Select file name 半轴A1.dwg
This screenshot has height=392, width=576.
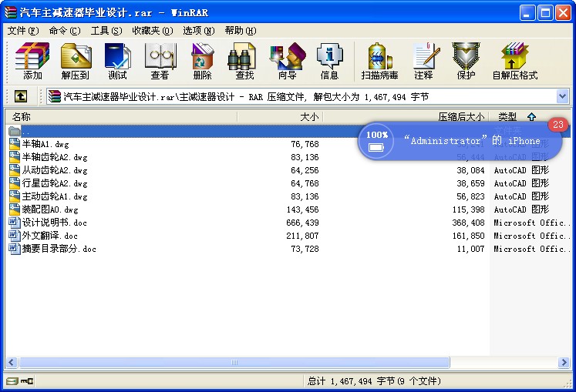tap(45, 144)
